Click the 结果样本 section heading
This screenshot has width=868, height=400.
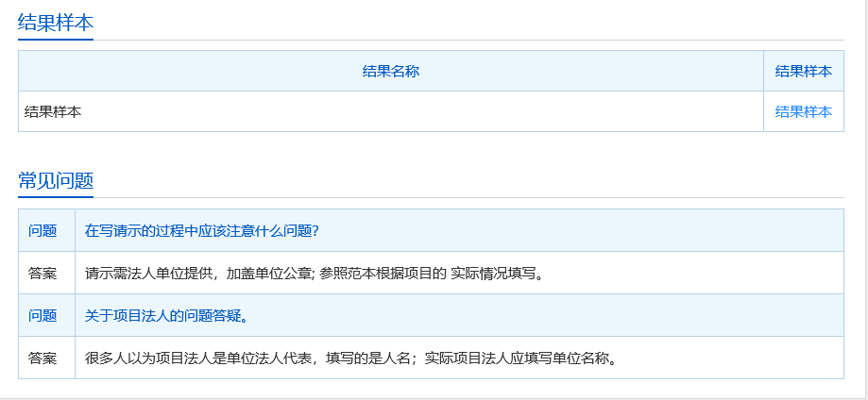(x=56, y=23)
